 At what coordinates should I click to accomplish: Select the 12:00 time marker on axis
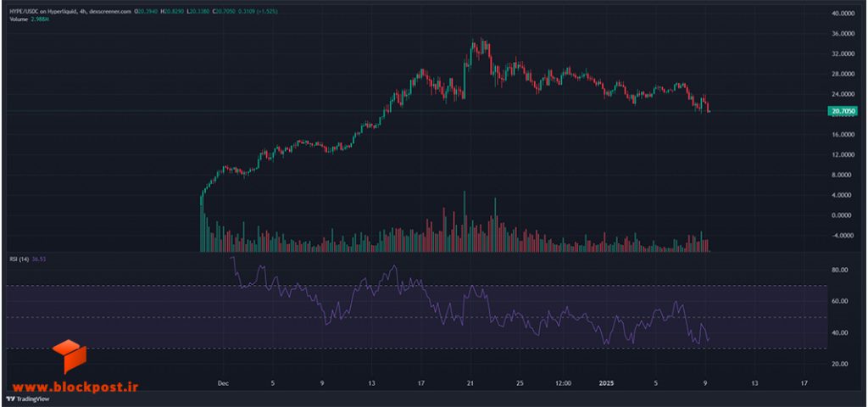(564, 382)
